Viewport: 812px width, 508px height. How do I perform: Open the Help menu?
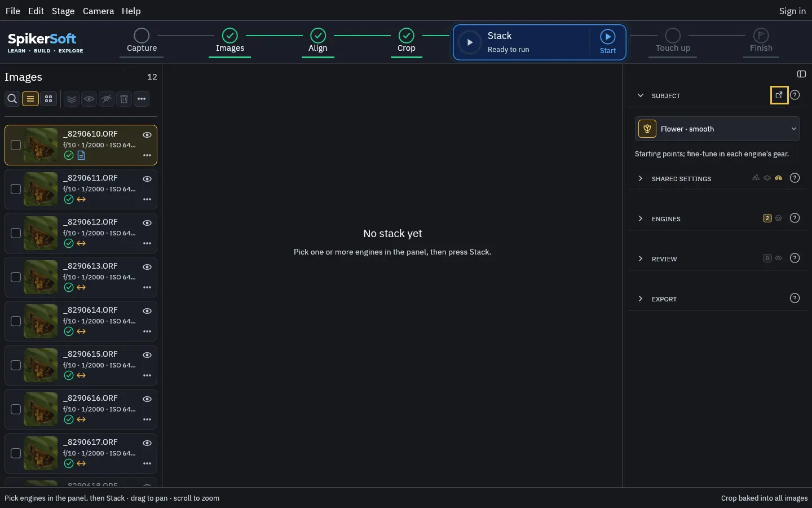pos(131,11)
